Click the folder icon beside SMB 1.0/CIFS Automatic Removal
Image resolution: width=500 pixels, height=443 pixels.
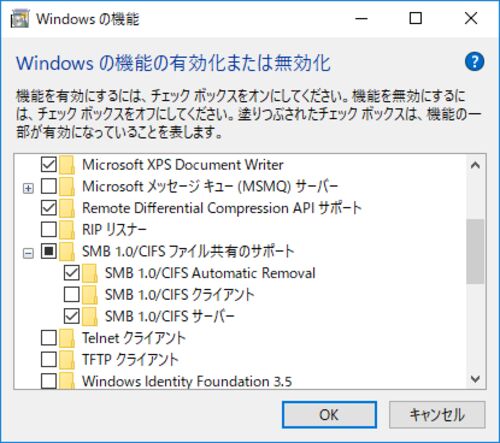(x=90, y=273)
